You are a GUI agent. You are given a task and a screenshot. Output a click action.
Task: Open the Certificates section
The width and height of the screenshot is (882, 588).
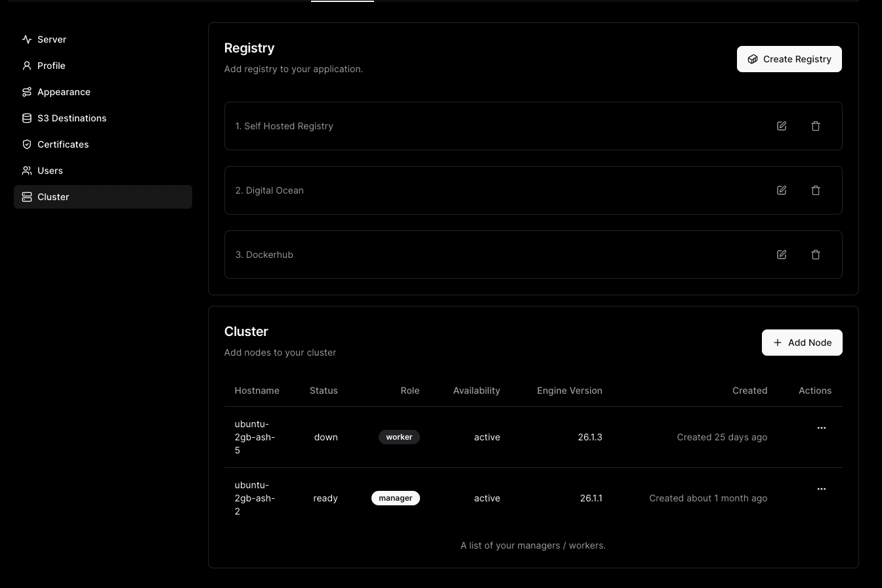tap(103, 144)
